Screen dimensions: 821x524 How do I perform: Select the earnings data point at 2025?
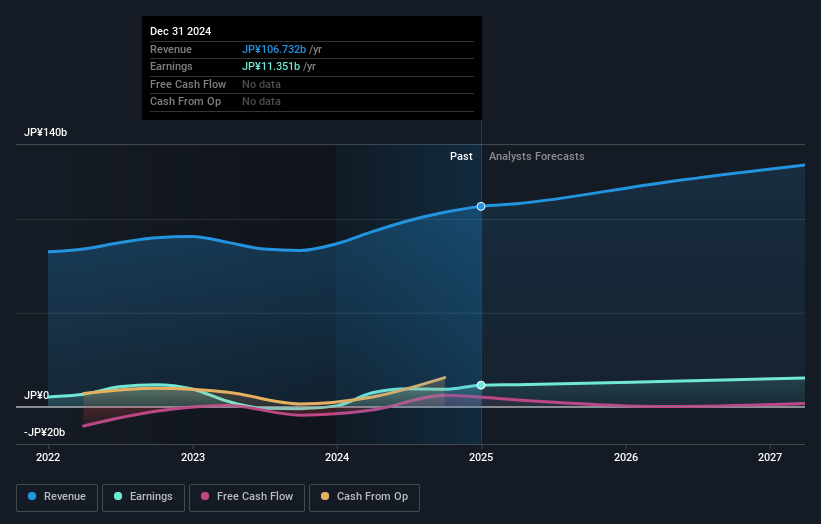pos(481,385)
